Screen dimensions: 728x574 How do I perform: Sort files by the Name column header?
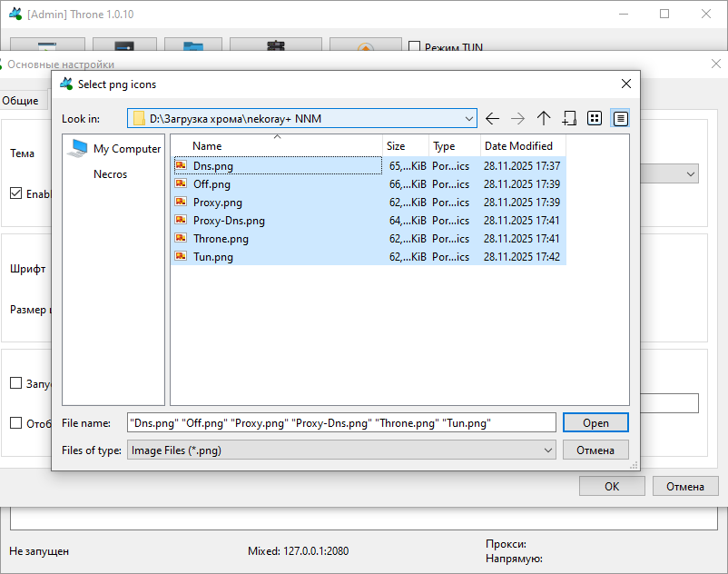[x=277, y=146]
